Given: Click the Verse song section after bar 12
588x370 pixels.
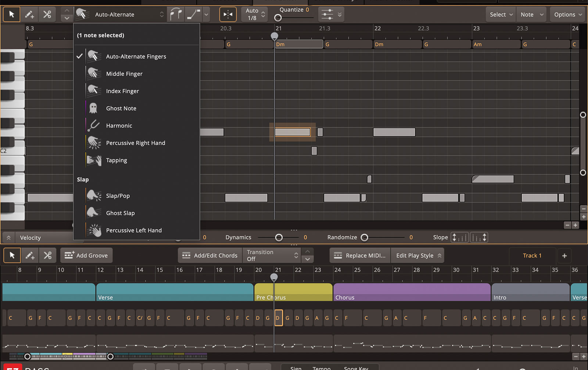Looking at the screenshot, I should click(175, 292).
